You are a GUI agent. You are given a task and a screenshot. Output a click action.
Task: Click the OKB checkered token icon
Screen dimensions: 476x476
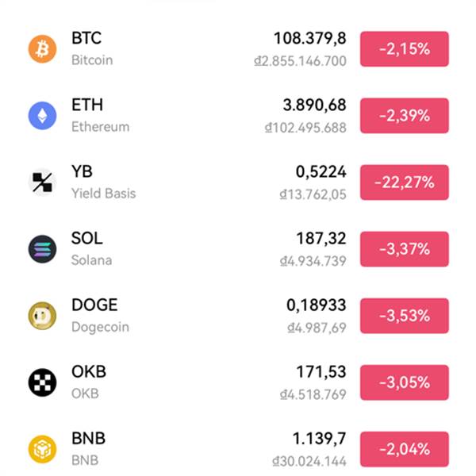(x=43, y=382)
